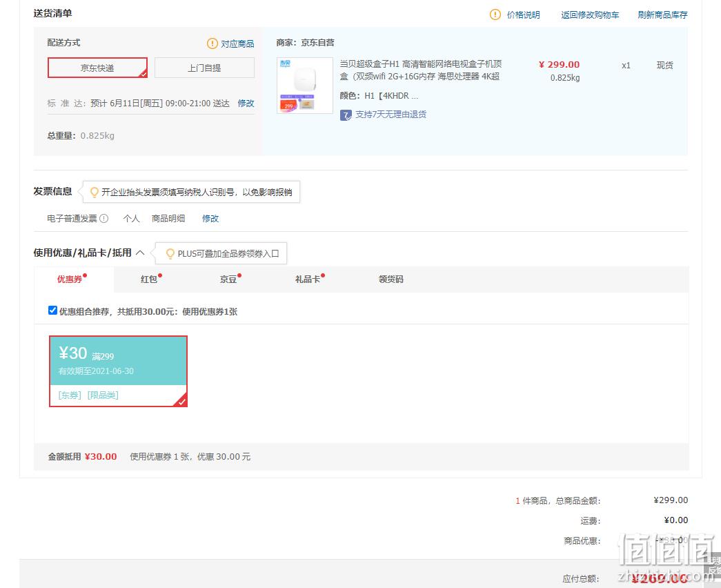Collapse 使用优惠/礼品卡/抵用 section chevron
This screenshot has width=721, height=588.
[140, 253]
